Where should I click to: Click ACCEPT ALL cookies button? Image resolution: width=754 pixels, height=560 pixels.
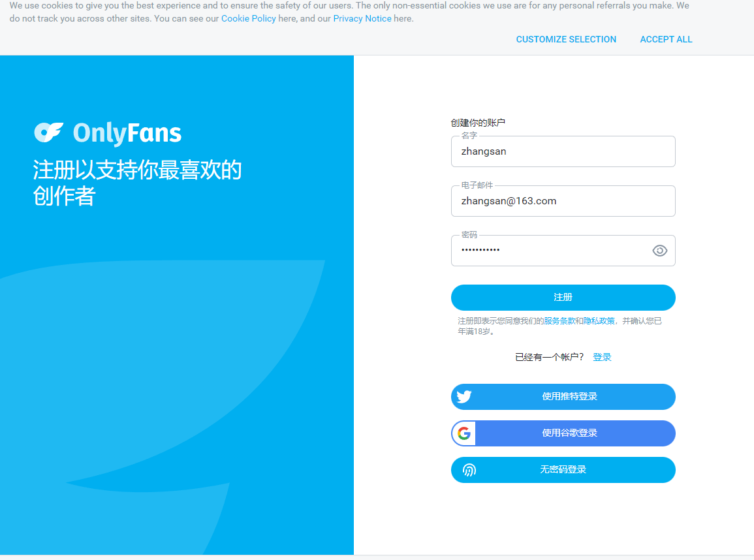click(666, 39)
